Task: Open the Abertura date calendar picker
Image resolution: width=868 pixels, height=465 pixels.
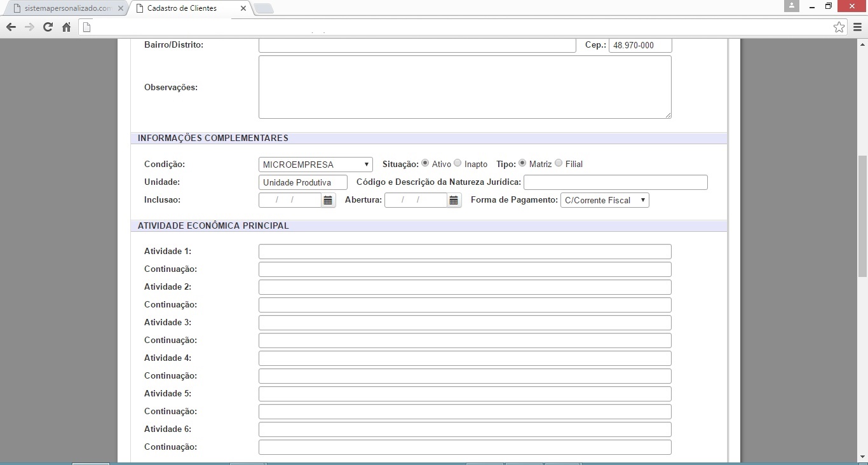Action: point(454,201)
